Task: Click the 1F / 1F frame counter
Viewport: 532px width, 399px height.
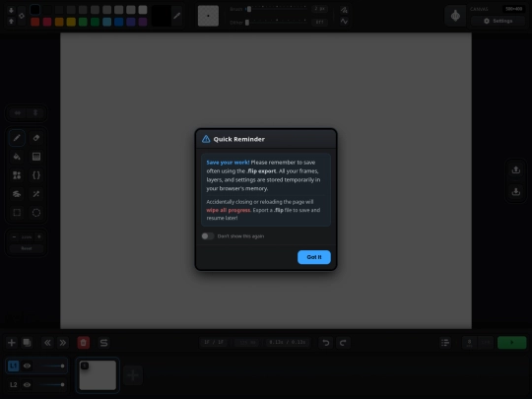Action: (214, 342)
